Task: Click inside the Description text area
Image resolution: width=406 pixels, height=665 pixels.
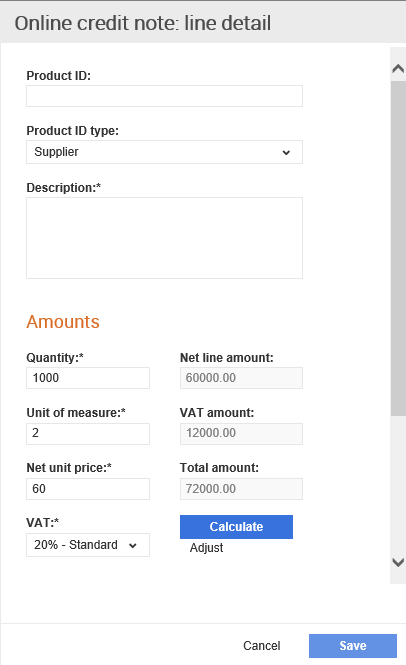Action: tap(164, 238)
